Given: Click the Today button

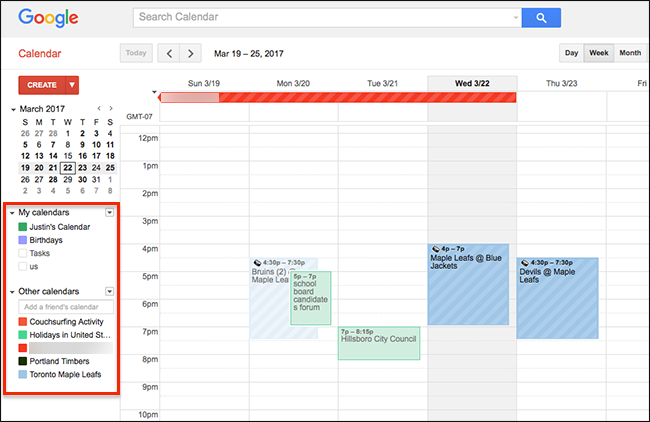Looking at the screenshot, I should coord(136,53).
